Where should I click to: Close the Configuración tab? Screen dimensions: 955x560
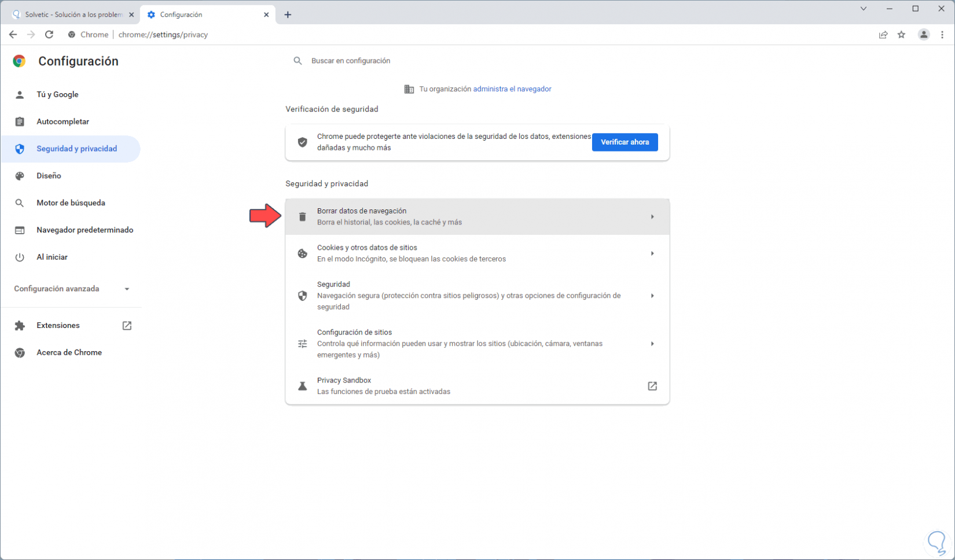pos(266,14)
